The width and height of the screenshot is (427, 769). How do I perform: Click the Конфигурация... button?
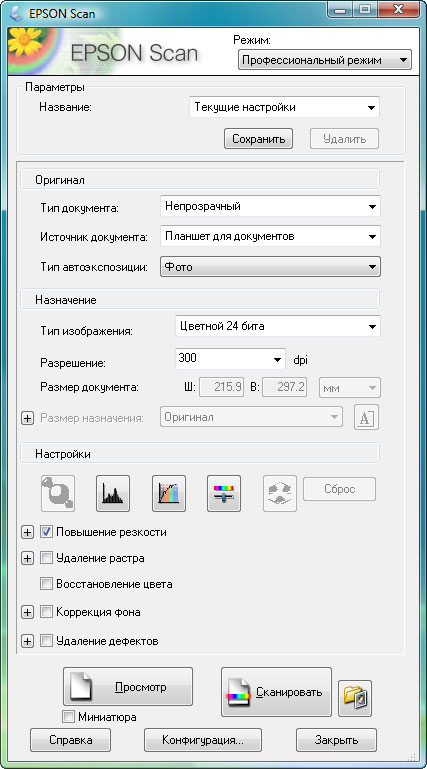click(202, 740)
